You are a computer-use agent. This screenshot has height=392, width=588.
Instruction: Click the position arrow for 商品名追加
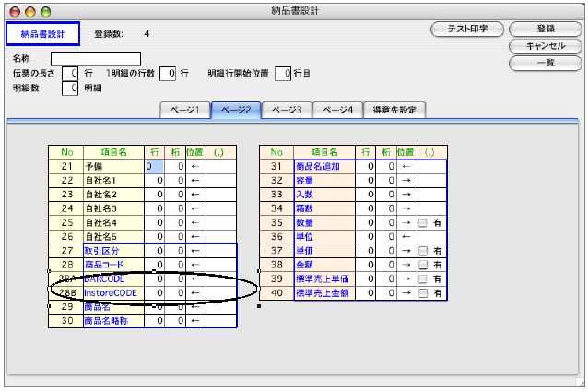(x=405, y=167)
